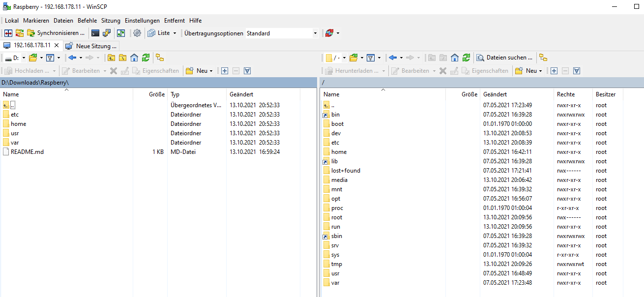
Task: Click the filter icon in remote panel
Action: [370, 58]
